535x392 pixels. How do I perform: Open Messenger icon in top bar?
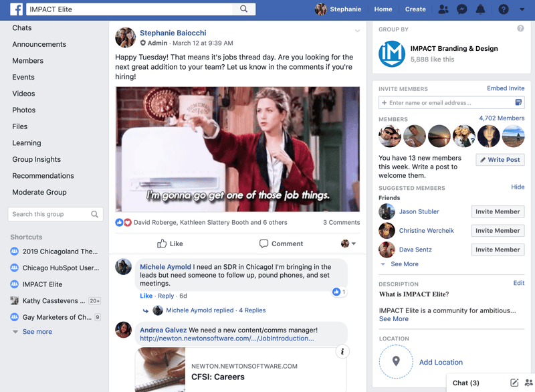point(461,9)
